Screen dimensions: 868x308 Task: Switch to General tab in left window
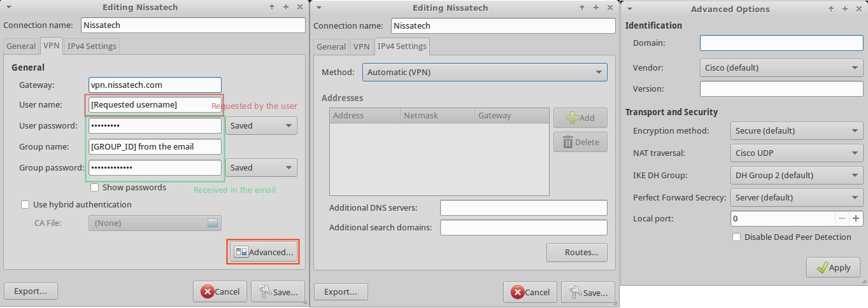tap(21, 46)
